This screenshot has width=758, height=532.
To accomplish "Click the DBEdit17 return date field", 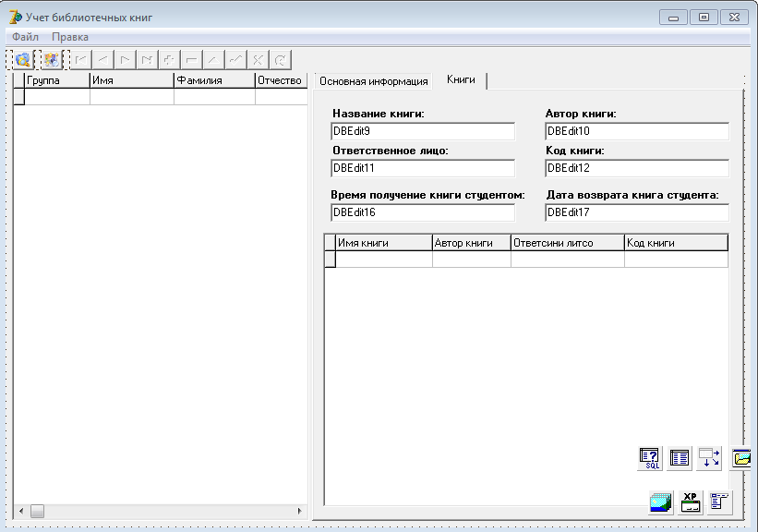I will [637, 212].
